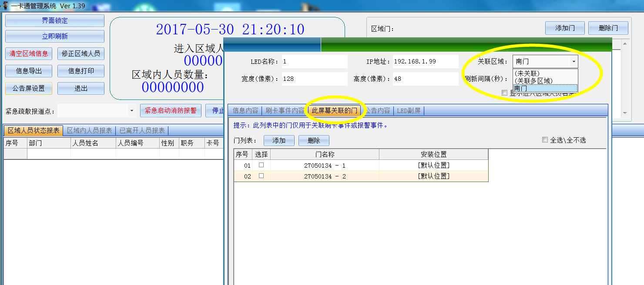Open the 关联区域 dropdown arrow
Viewport: 644px width, 285px height.
point(574,62)
